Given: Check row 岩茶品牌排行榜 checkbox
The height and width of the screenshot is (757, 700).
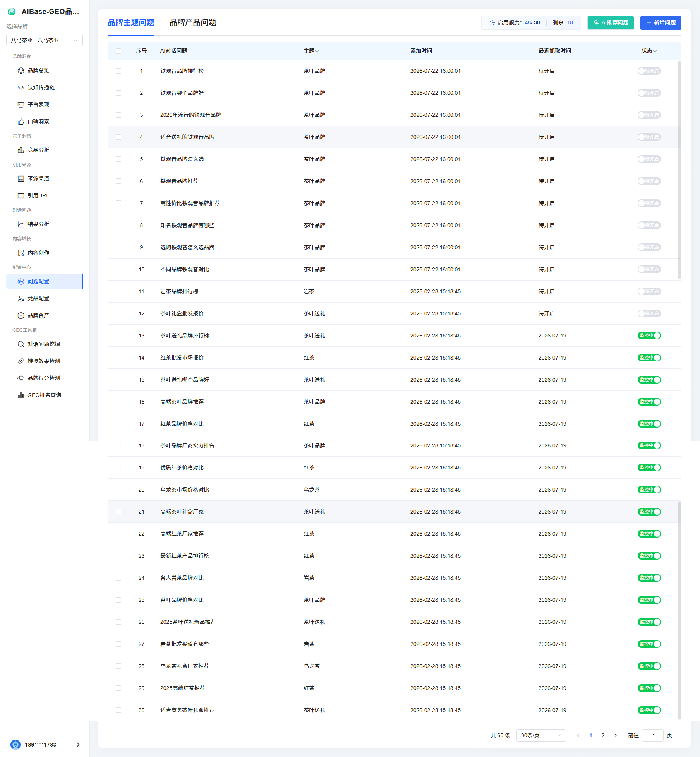Looking at the screenshot, I should (118, 291).
